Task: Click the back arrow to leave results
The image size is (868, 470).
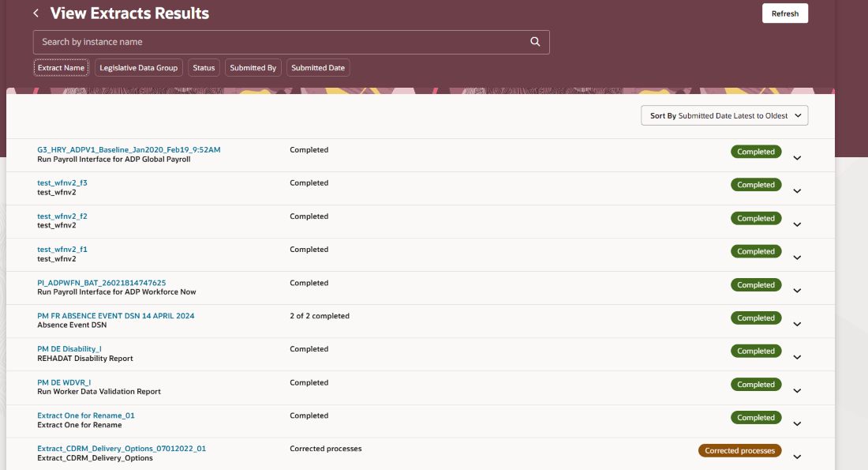Action: point(35,13)
